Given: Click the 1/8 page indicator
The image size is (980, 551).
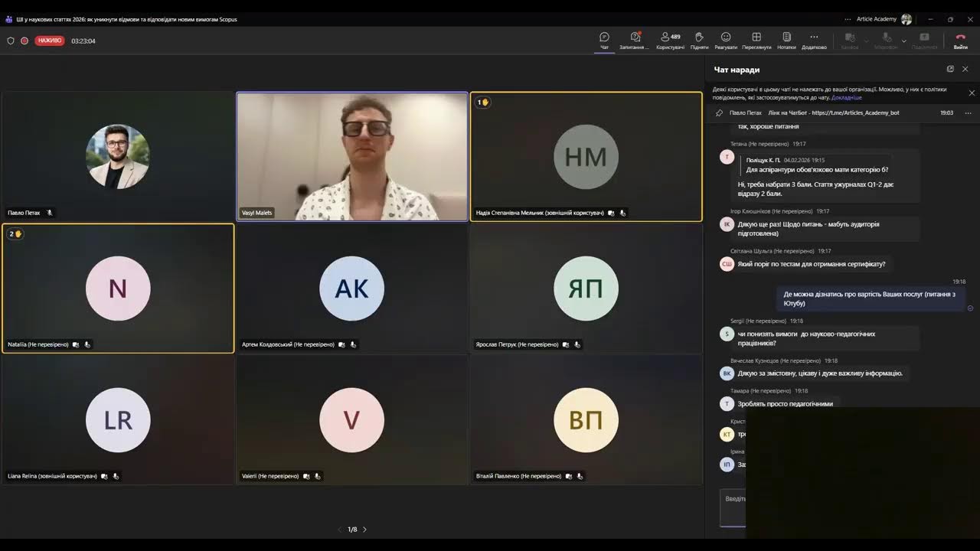Looking at the screenshot, I should click(352, 530).
